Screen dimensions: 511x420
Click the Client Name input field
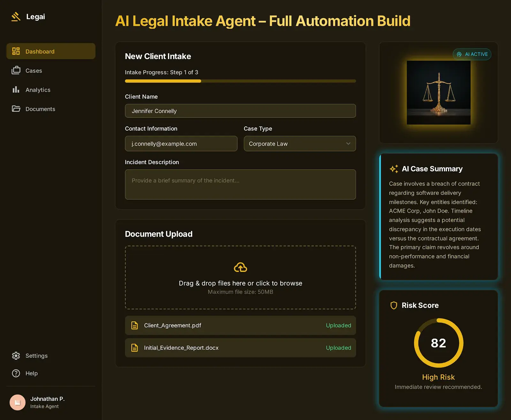click(240, 111)
